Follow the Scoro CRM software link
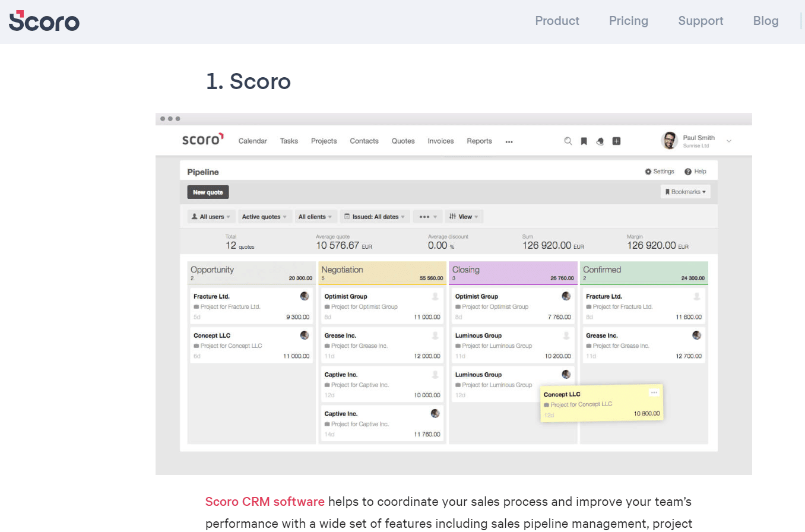The width and height of the screenshot is (805, 532). point(265,502)
